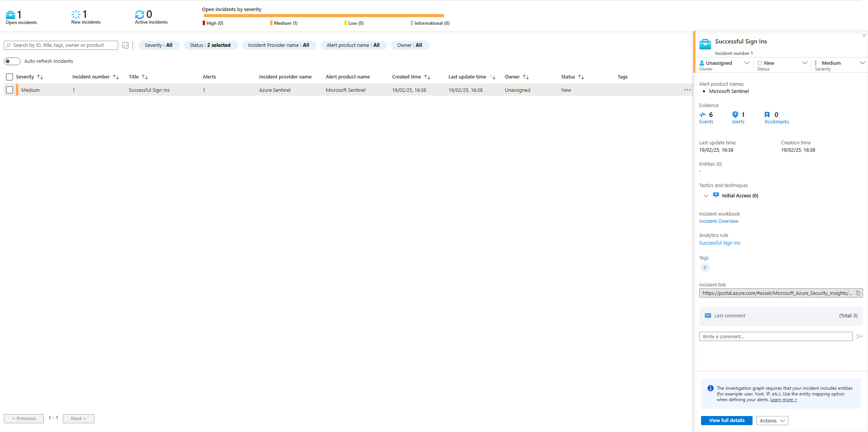The width and height of the screenshot is (868, 432).
Task: Collapse details pane with double chevron
Action: point(864,35)
